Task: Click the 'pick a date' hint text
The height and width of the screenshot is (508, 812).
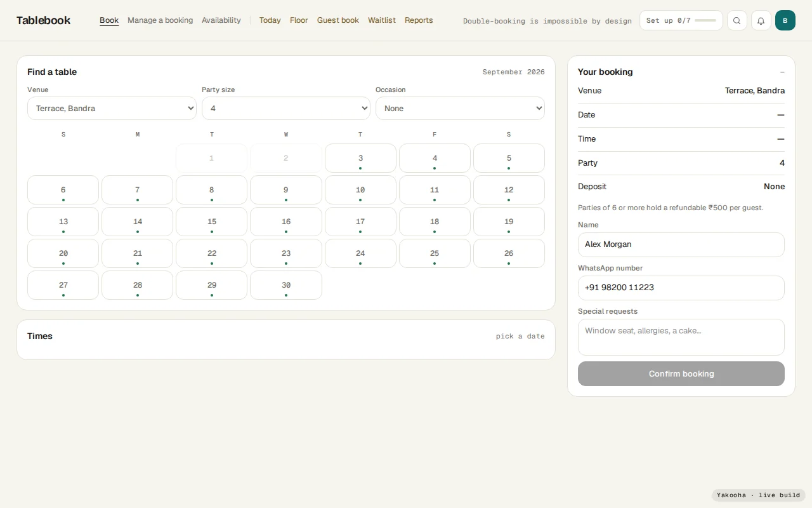Action: [520, 337]
